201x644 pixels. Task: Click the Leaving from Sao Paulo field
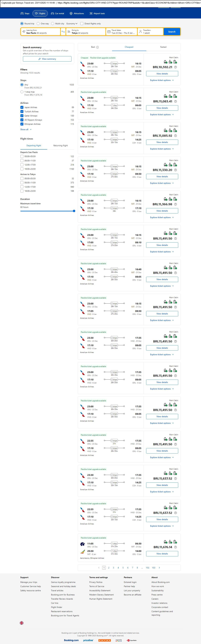click(x=41, y=32)
